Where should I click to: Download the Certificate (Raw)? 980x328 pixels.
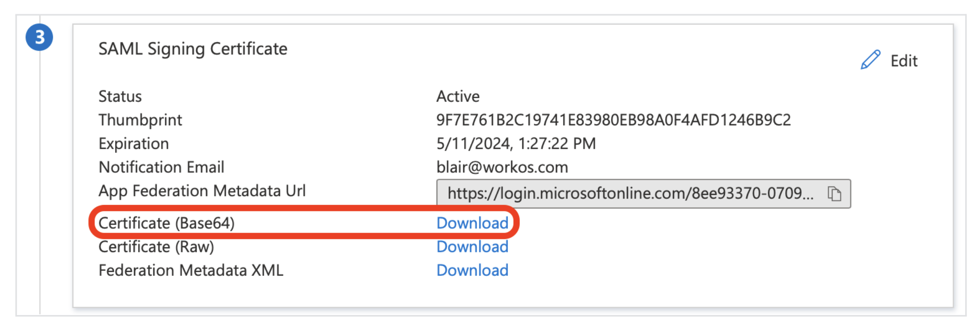tap(472, 246)
